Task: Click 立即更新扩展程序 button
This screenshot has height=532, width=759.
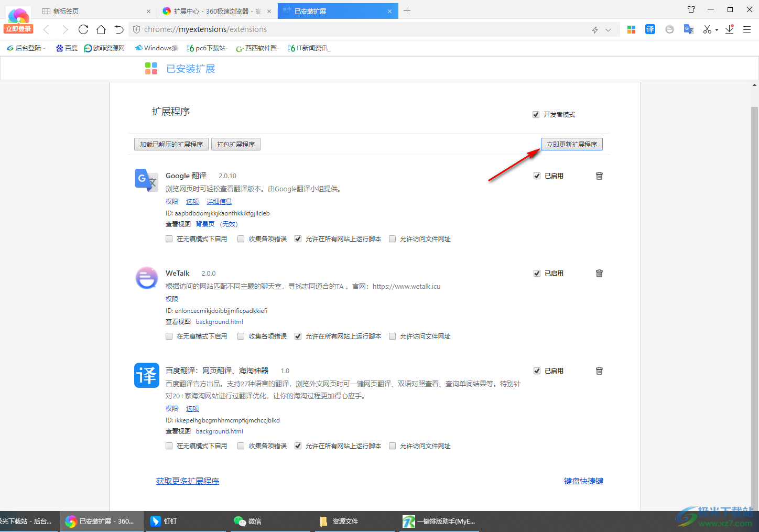Action: click(572, 145)
